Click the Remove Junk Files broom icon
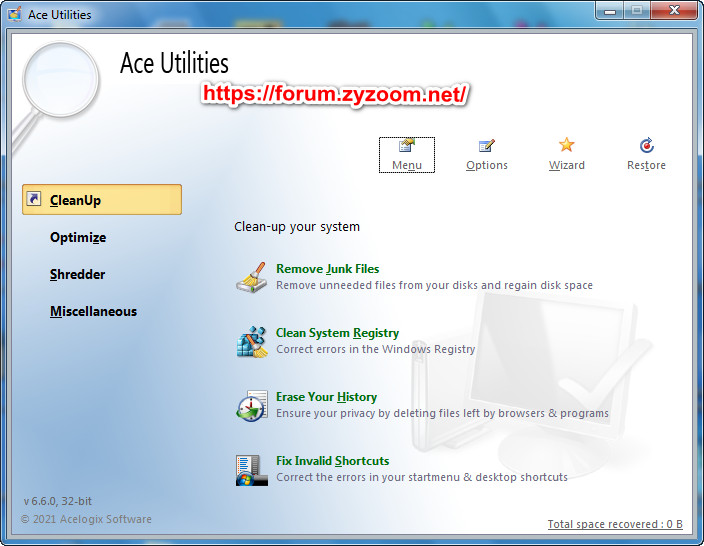Screen dimensions: 704x546 tap(251, 277)
